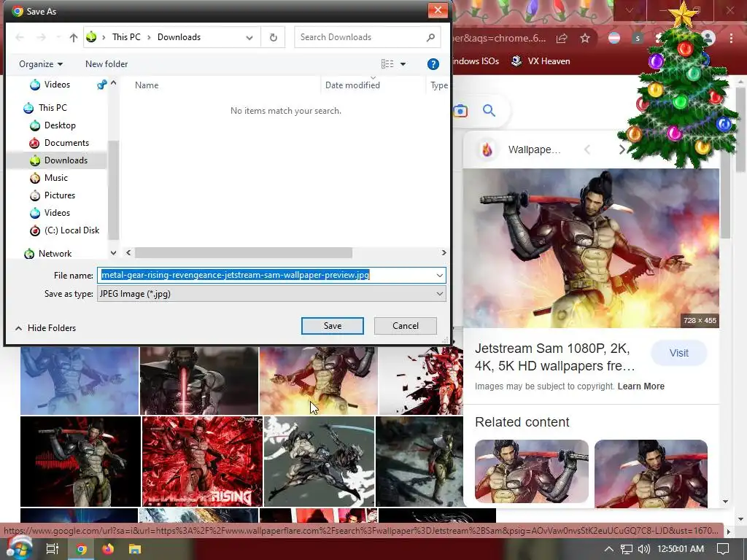The image size is (747, 560).
Task: Click Chrome share page icon in address bar
Action: click(562, 38)
